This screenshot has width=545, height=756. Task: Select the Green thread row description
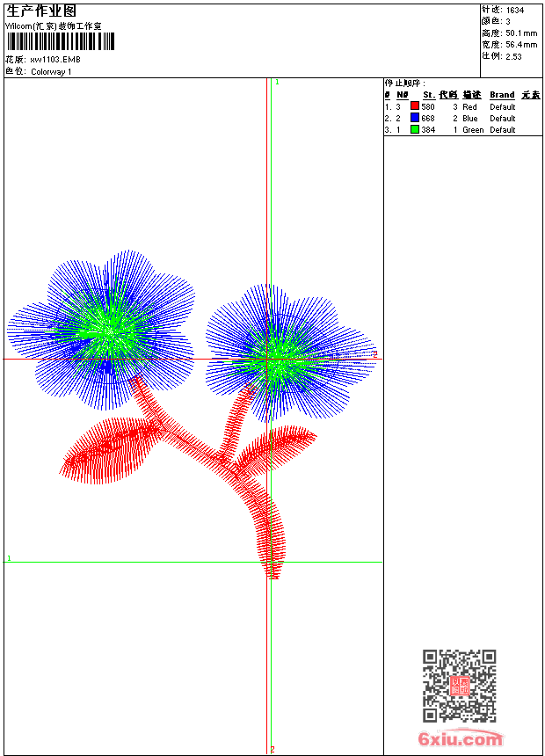pos(472,129)
